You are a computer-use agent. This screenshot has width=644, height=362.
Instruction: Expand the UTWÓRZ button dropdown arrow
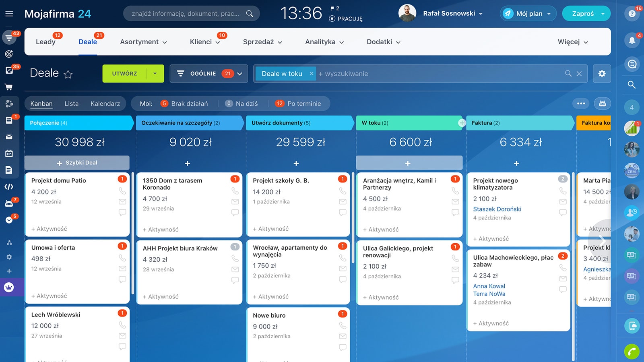pyautogui.click(x=155, y=74)
